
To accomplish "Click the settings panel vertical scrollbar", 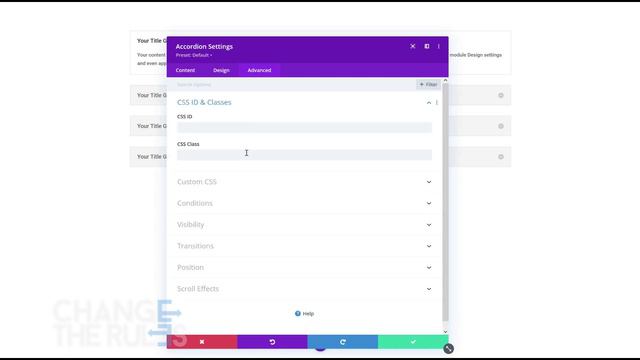I will pos(445,202).
